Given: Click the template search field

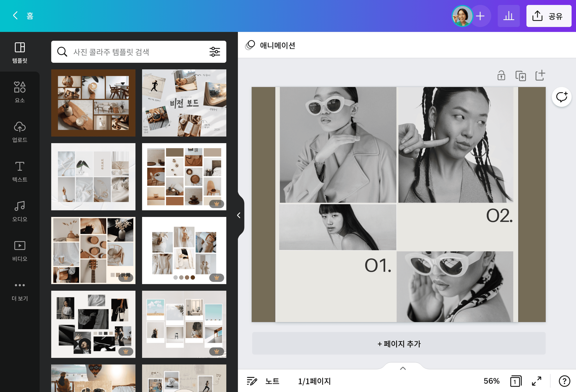Looking at the screenshot, I should coord(139,52).
